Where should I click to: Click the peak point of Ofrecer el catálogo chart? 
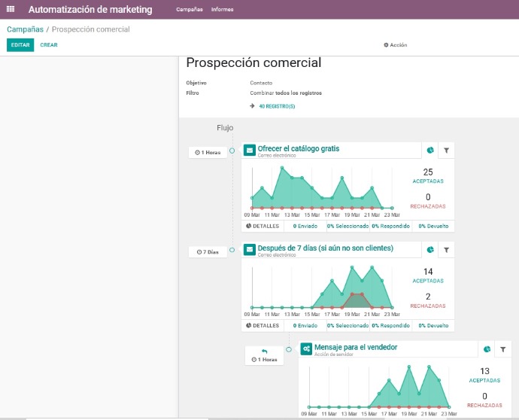[x=282, y=168]
